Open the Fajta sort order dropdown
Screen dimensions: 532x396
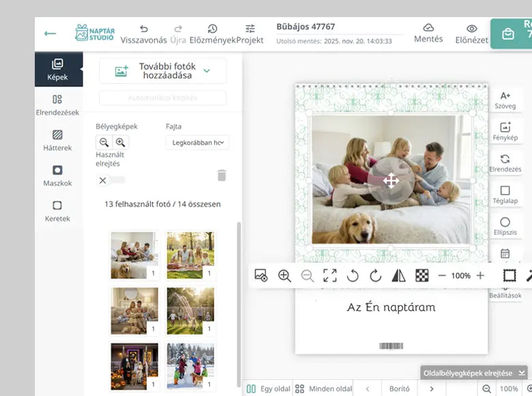point(197,143)
